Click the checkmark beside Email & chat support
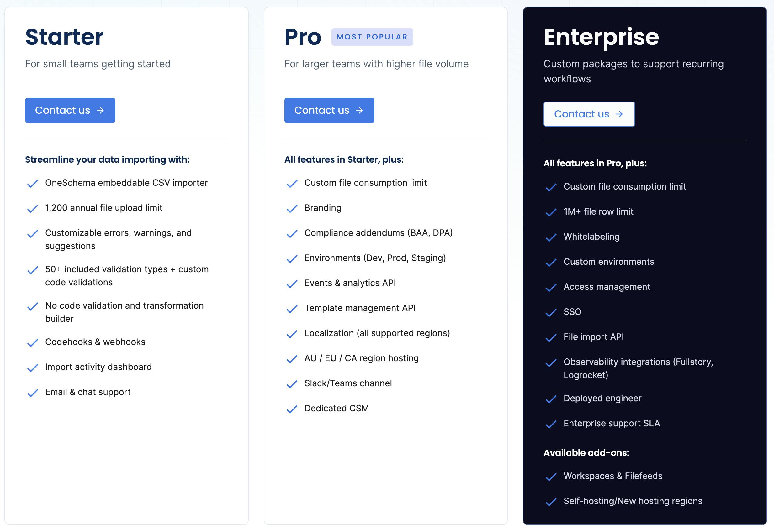This screenshot has width=774, height=532. tap(32, 393)
